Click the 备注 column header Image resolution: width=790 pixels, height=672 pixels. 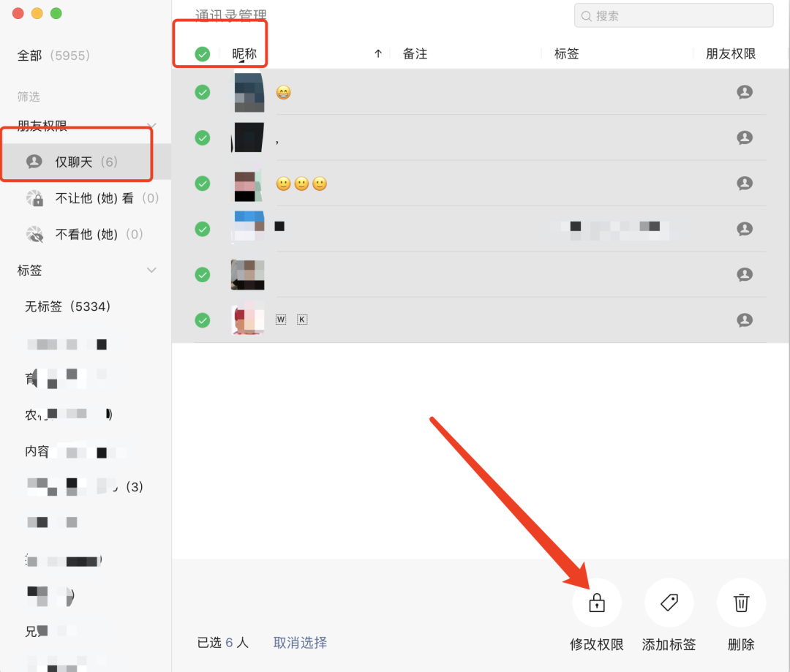(x=415, y=54)
